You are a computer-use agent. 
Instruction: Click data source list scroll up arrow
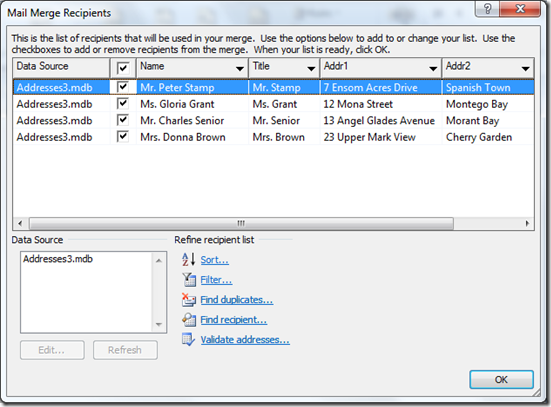[x=158, y=261]
